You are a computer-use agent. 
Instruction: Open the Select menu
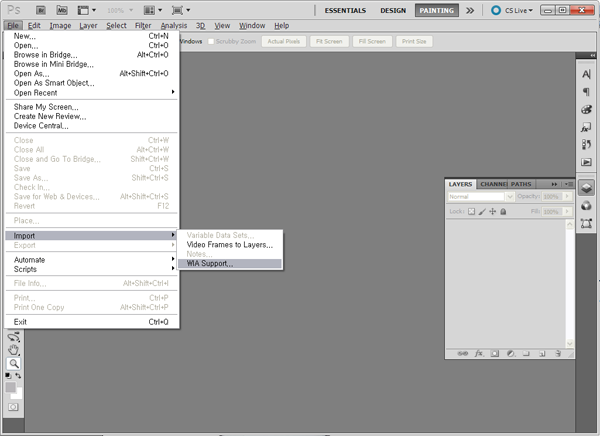click(116, 25)
